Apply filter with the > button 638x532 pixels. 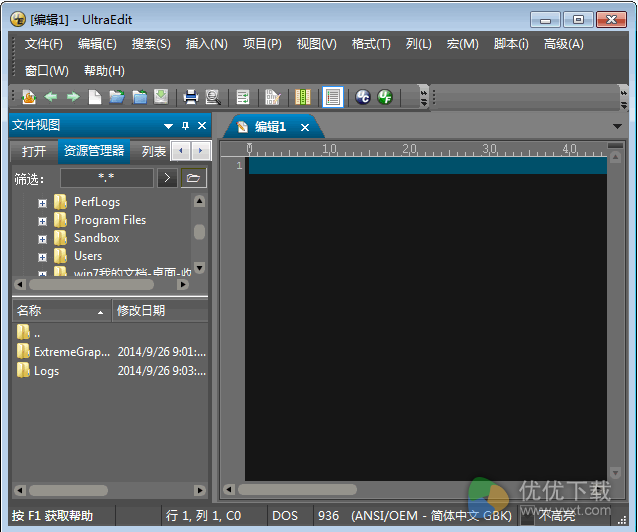pos(167,178)
